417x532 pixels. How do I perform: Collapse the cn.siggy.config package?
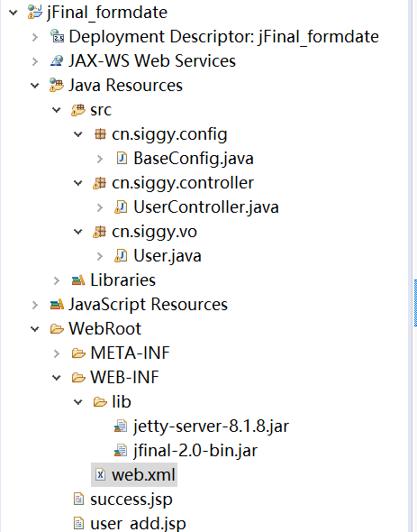click(x=78, y=134)
